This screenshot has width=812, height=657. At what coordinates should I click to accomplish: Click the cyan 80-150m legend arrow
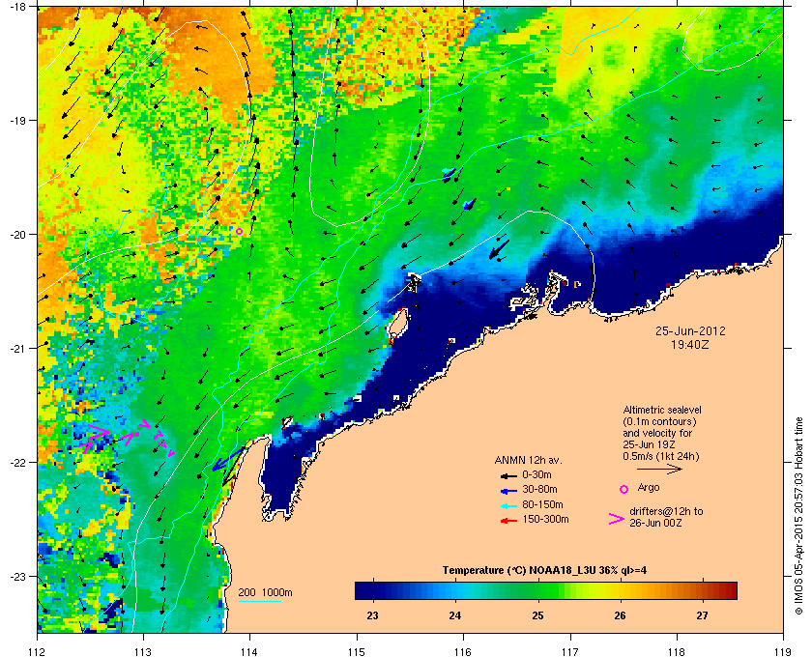508,505
